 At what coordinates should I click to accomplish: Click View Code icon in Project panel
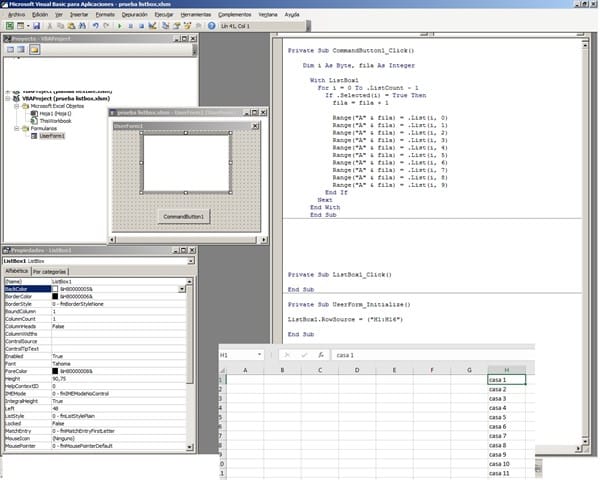tap(10, 49)
